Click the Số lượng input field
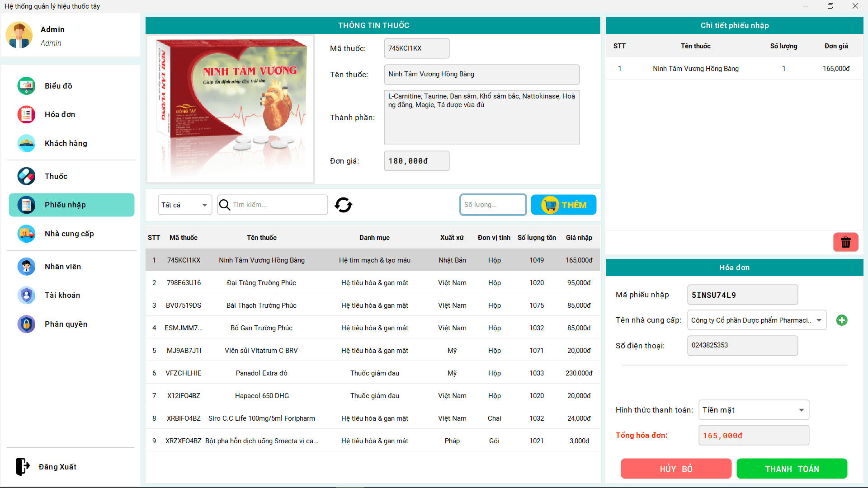The width and height of the screenshot is (868, 488). click(492, 205)
